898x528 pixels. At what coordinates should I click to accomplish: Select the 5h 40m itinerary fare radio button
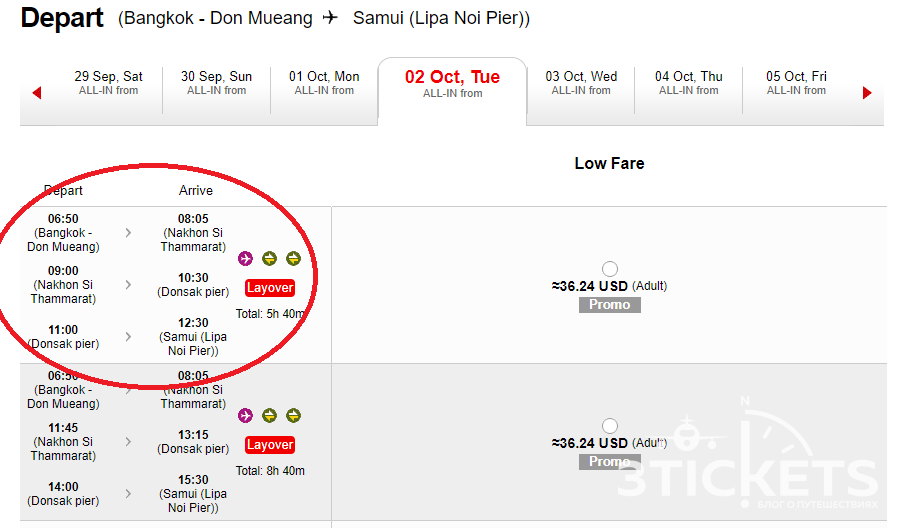tap(610, 269)
